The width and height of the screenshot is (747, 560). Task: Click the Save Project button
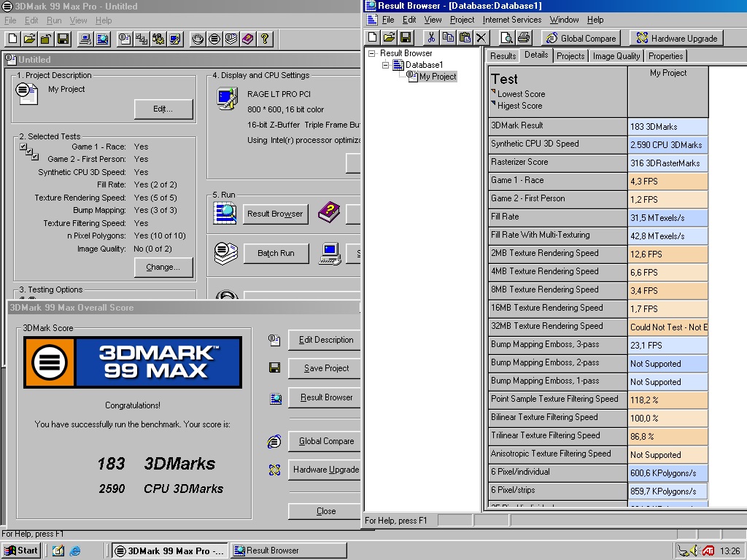tap(326, 368)
